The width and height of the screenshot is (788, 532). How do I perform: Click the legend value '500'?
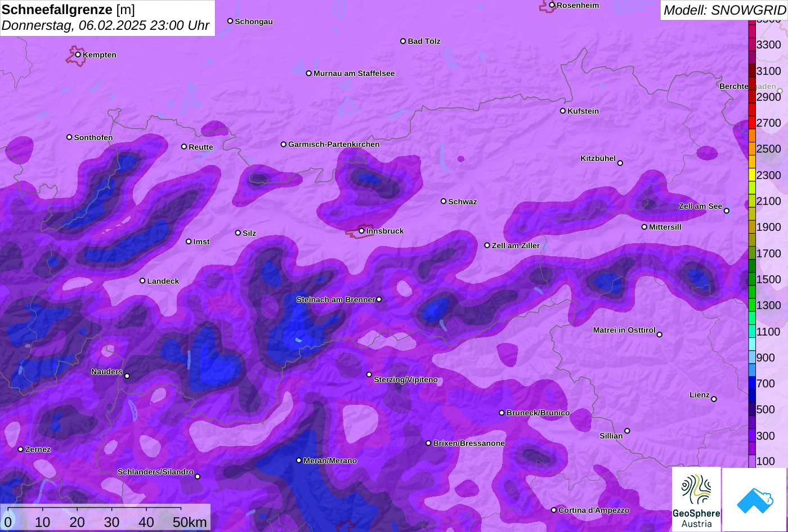click(x=766, y=409)
